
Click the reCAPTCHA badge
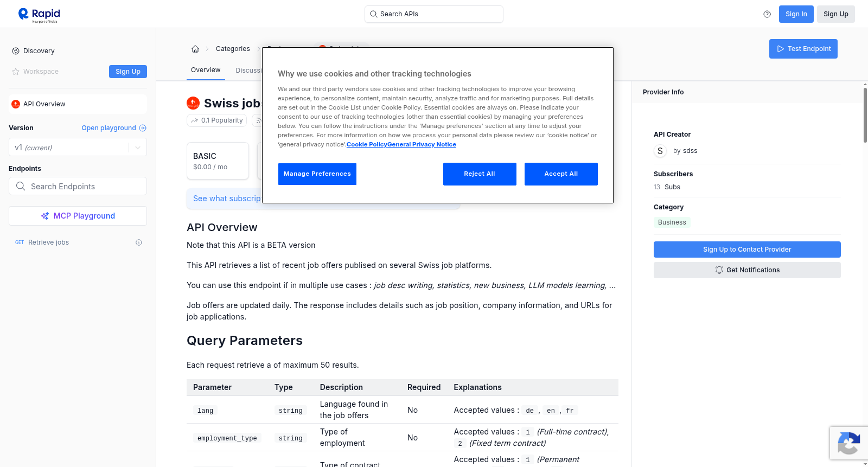(x=848, y=443)
